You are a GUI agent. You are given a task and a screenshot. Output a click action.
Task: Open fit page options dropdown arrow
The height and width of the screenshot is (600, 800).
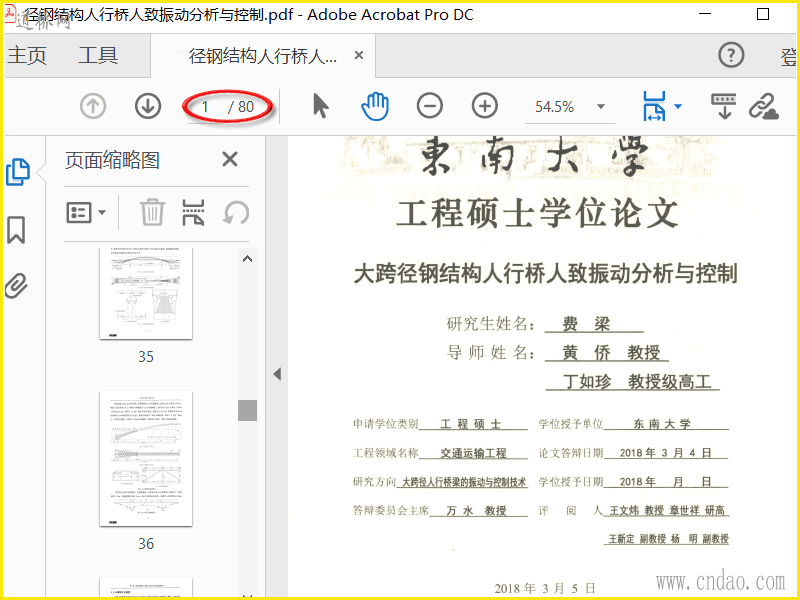click(x=678, y=106)
